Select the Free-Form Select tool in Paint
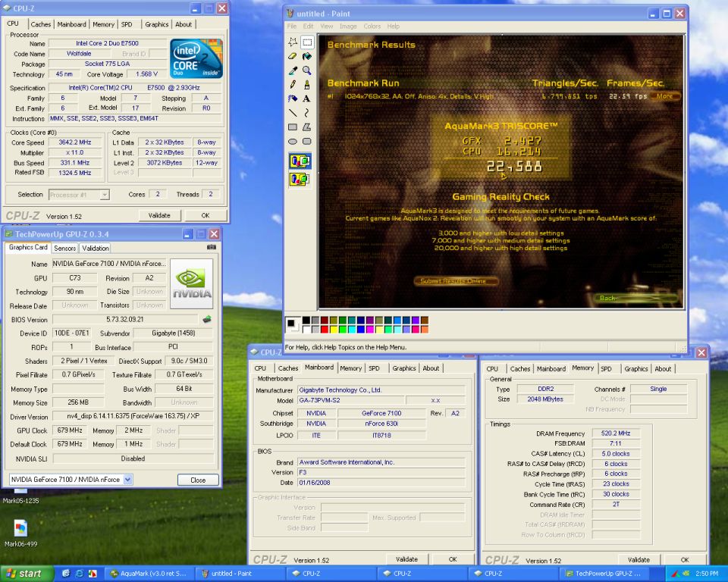This screenshot has height=582, width=728. click(x=293, y=42)
